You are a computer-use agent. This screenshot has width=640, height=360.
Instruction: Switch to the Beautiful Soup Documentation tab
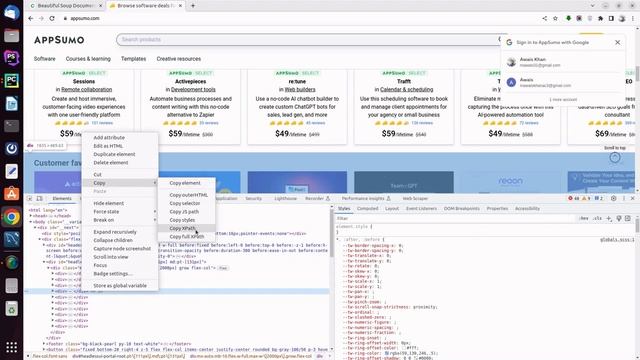tap(66, 6)
